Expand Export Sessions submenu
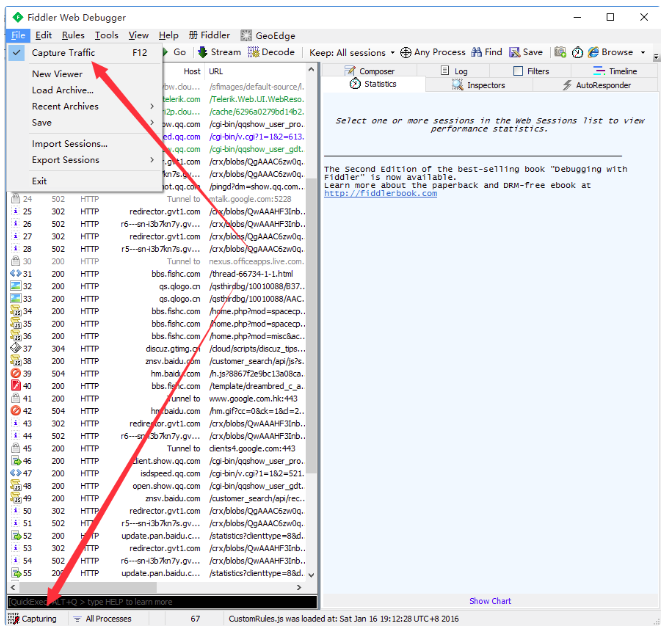664x629 pixels. (84, 160)
